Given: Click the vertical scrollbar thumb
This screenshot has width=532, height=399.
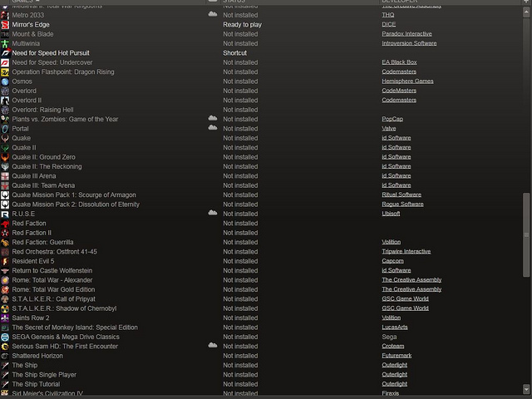Looking at the screenshot, I should pos(526,235).
